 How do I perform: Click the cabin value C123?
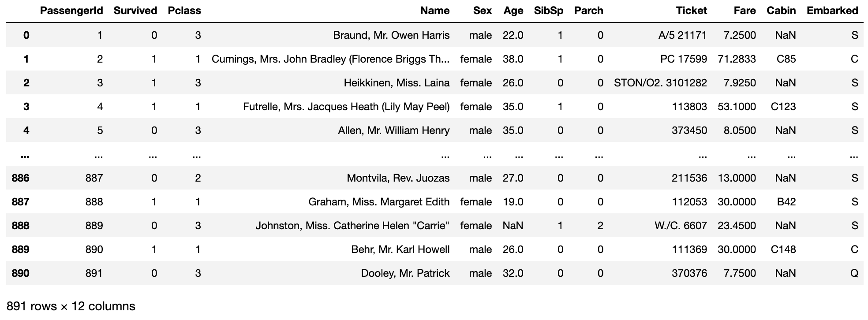click(x=783, y=107)
